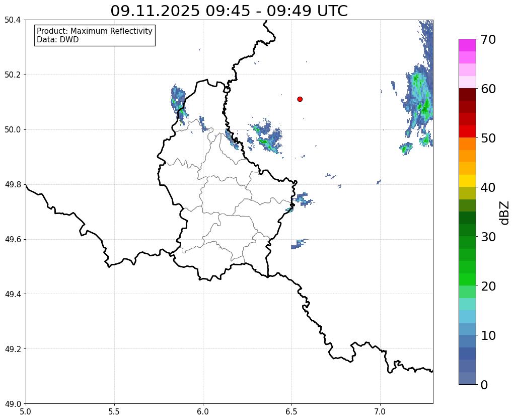Click the longitude axis label 5.0
Screen dimensions: 515x420
pos(26,411)
